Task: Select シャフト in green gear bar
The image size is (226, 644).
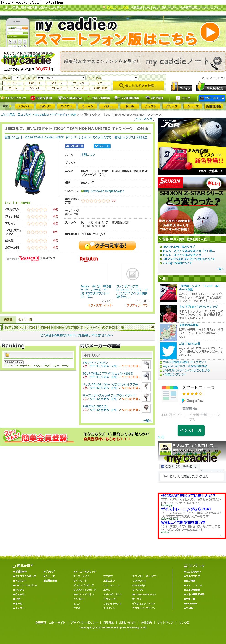Action: pyautogui.click(x=150, y=106)
